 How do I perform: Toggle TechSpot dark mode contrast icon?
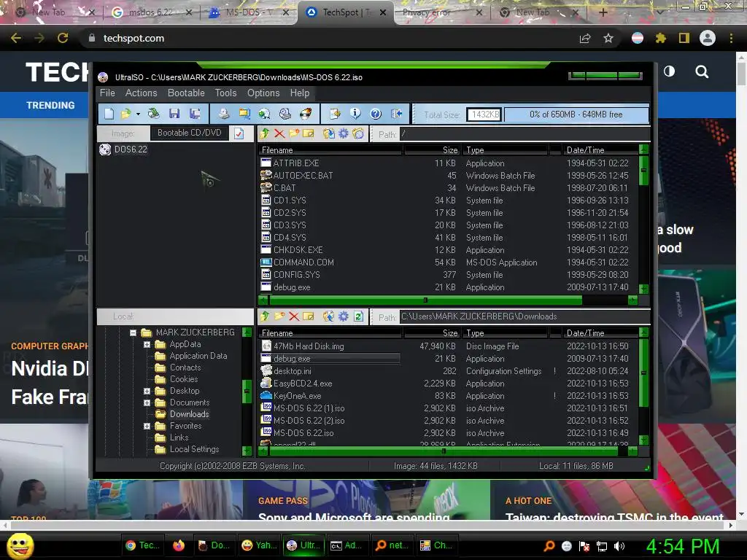click(669, 71)
